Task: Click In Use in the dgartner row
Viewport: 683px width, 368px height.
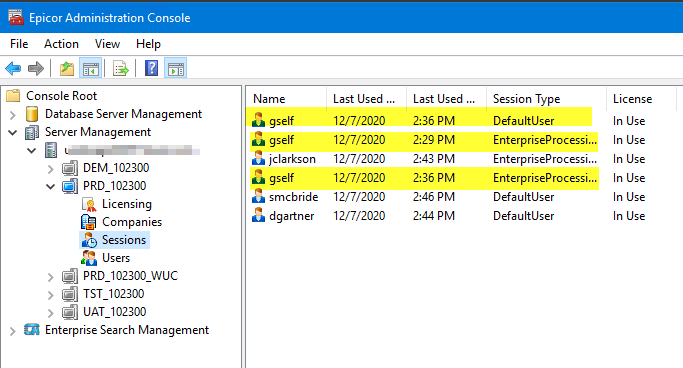Action: click(629, 216)
